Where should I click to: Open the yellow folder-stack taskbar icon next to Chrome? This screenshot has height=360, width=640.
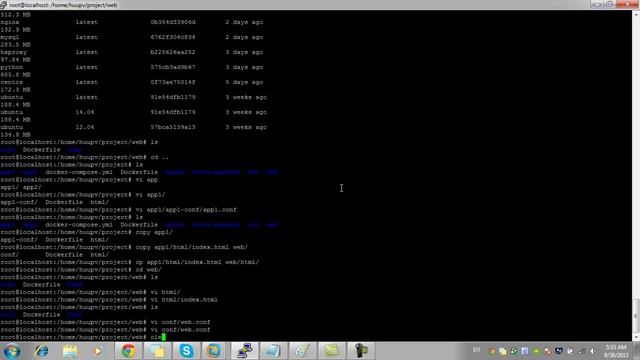coord(157,351)
